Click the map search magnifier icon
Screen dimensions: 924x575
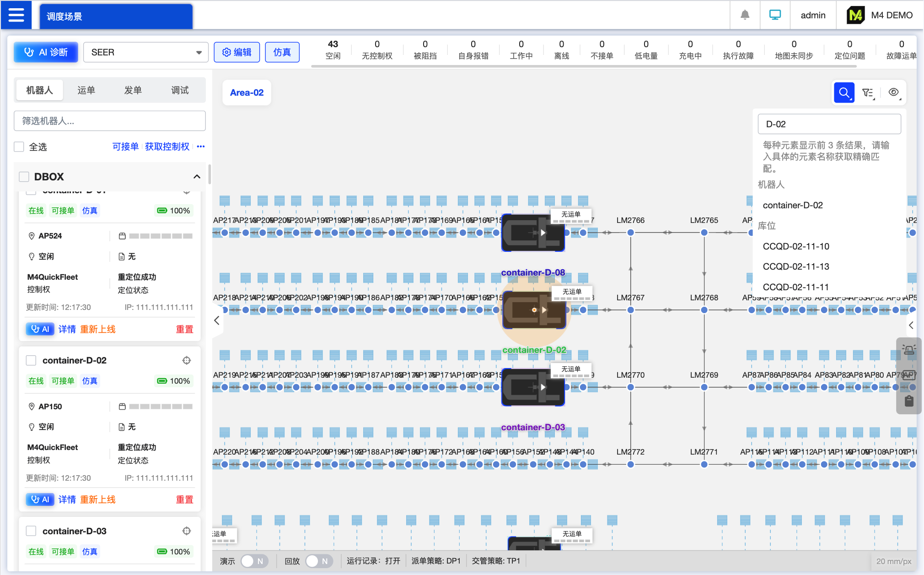click(844, 92)
